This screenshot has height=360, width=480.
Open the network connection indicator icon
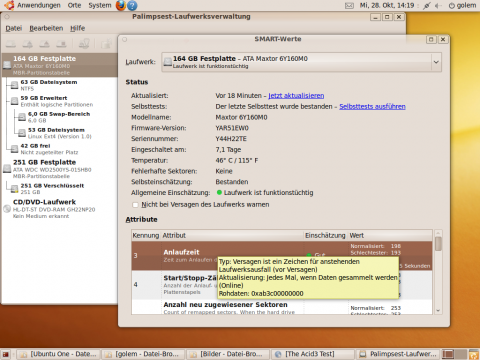(x=427, y=6)
